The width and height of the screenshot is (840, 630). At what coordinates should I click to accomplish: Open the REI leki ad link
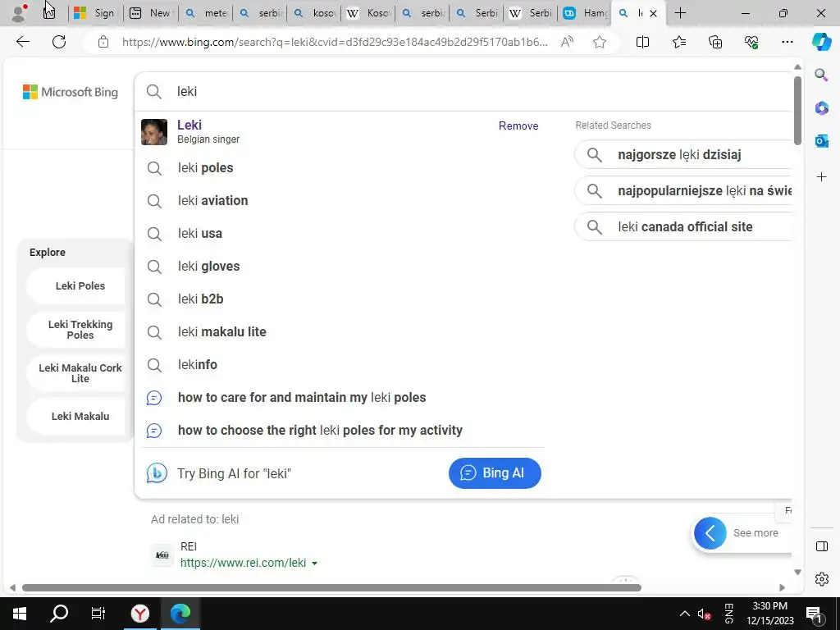coord(243,563)
